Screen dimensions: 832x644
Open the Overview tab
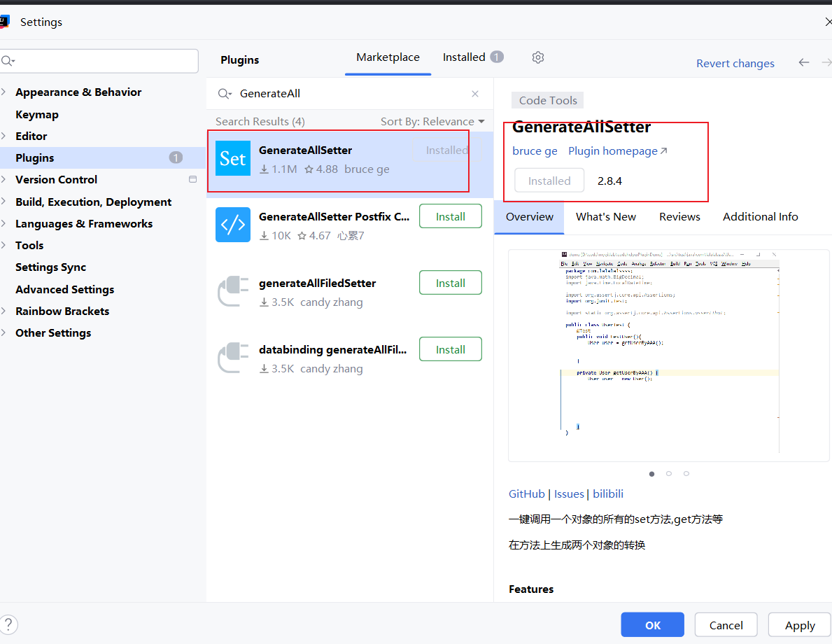pyautogui.click(x=529, y=216)
